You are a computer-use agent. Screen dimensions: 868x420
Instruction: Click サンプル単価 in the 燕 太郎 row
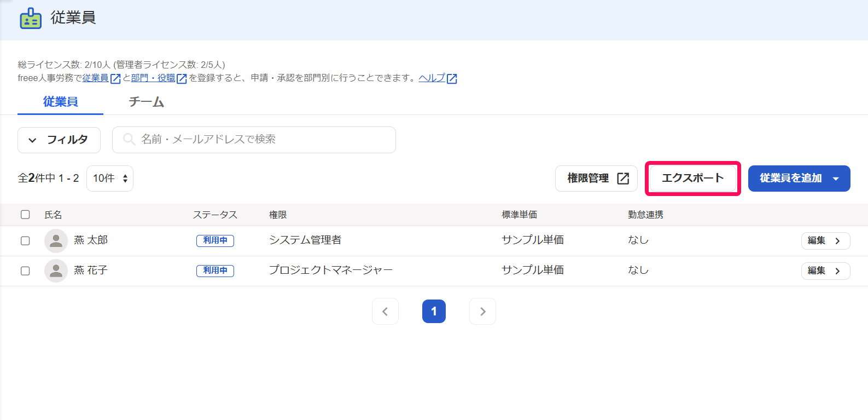[533, 240]
